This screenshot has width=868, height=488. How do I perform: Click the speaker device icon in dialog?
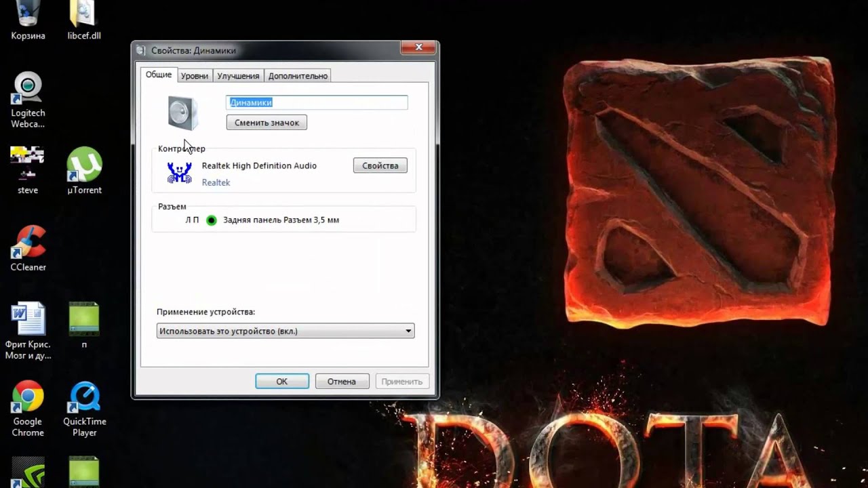click(183, 113)
